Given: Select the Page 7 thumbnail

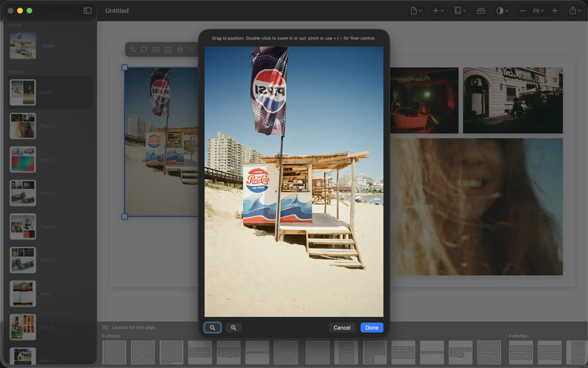Looking at the screenshot, I should pyautogui.click(x=23, y=294).
